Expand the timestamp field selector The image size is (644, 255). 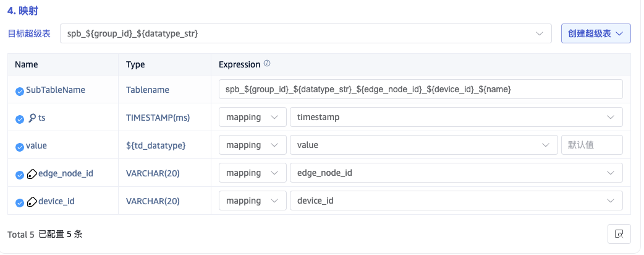pos(455,117)
